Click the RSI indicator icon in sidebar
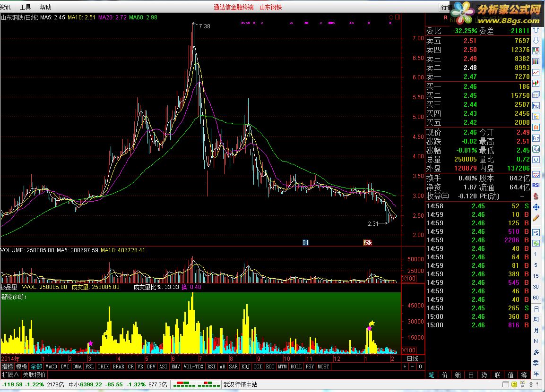This screenshot has width=545, height=392. tap(536, 186)
